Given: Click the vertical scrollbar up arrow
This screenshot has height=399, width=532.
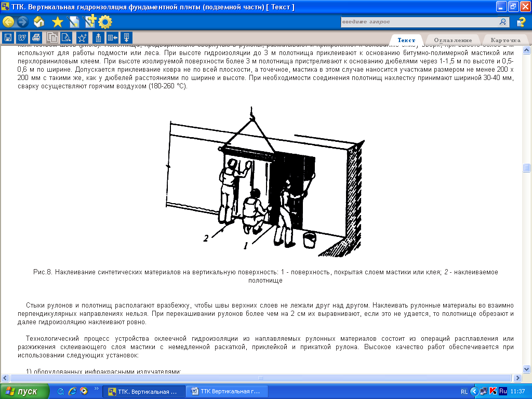Looking at the screenshot, I should point(527,50).
